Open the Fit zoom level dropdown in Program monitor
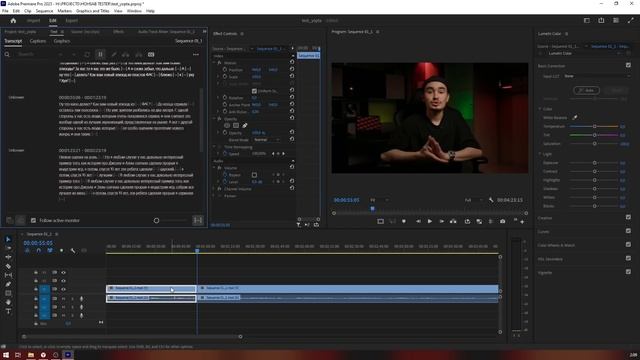Viewport: 640px width, 360px height. (x=379, y=200)
